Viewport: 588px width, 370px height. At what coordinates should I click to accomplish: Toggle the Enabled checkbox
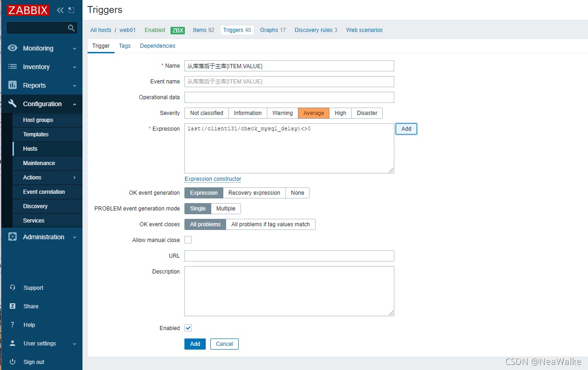188,328
